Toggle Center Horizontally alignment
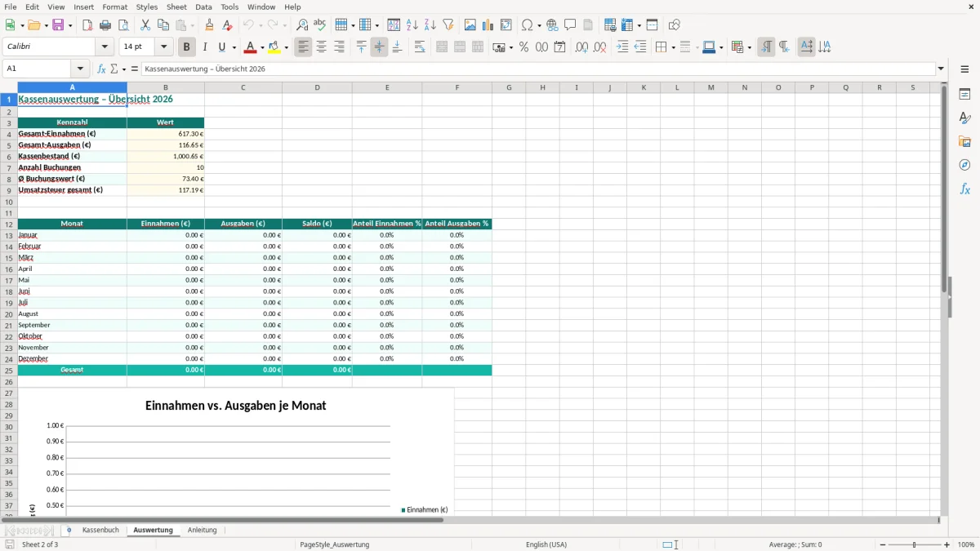 [321, 47]
